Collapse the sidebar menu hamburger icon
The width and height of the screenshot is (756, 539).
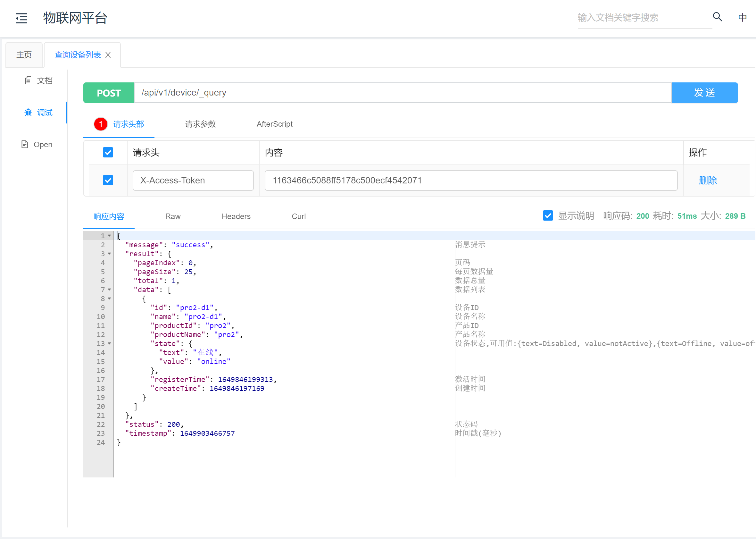pyautogui.click(x=21, y=18)
